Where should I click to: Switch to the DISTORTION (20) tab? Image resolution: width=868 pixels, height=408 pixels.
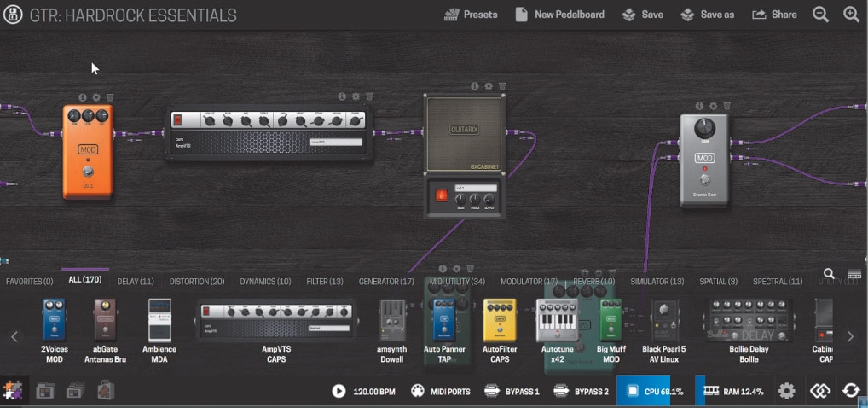tap(197, 282)
